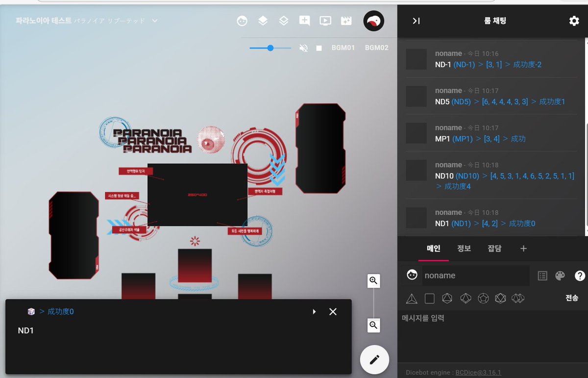Screen dimensions: 588x378
Task: Click the pencil edit floating button
Action: click(x=374, y=360)
